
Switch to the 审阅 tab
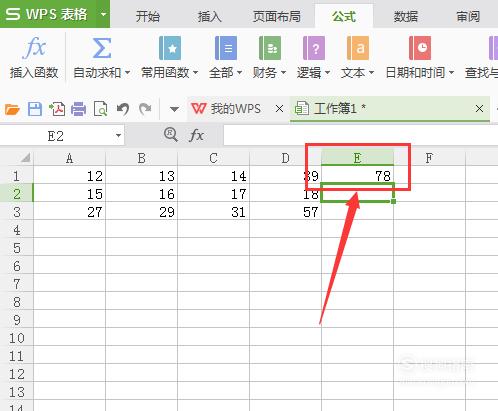[x=468, y=16]
